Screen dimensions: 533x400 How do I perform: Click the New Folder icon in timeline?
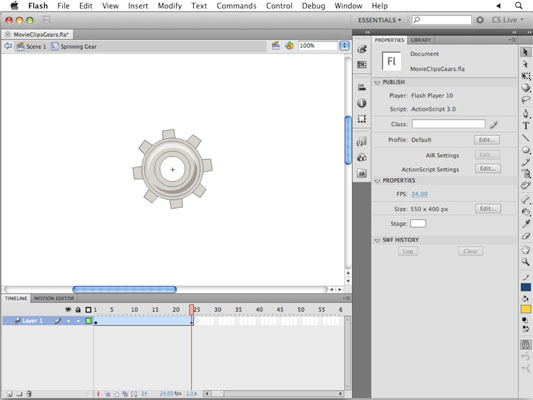pos(19,394)
